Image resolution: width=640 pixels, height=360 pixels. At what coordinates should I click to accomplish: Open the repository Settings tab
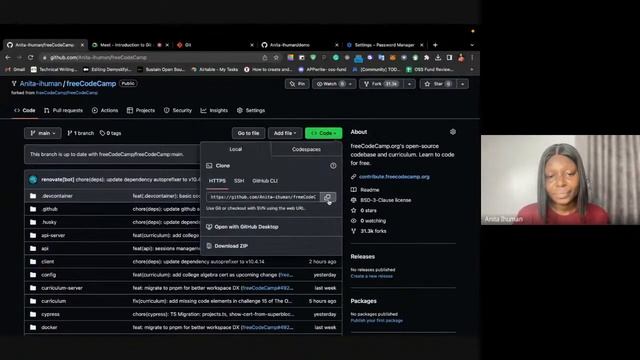pyautogui.click(x=251, y=111)
